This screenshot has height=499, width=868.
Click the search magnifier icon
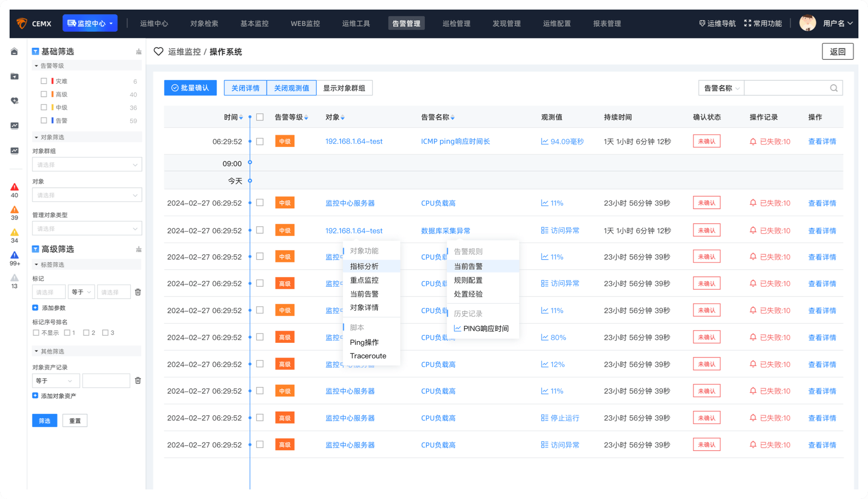[x=834, y=88]
